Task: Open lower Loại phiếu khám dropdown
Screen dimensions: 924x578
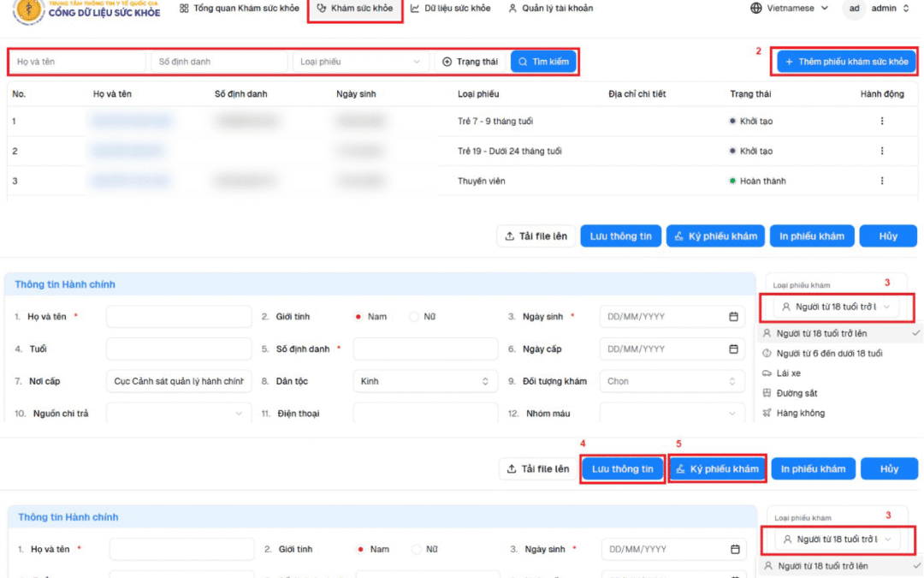Action: tap(838, 539)
